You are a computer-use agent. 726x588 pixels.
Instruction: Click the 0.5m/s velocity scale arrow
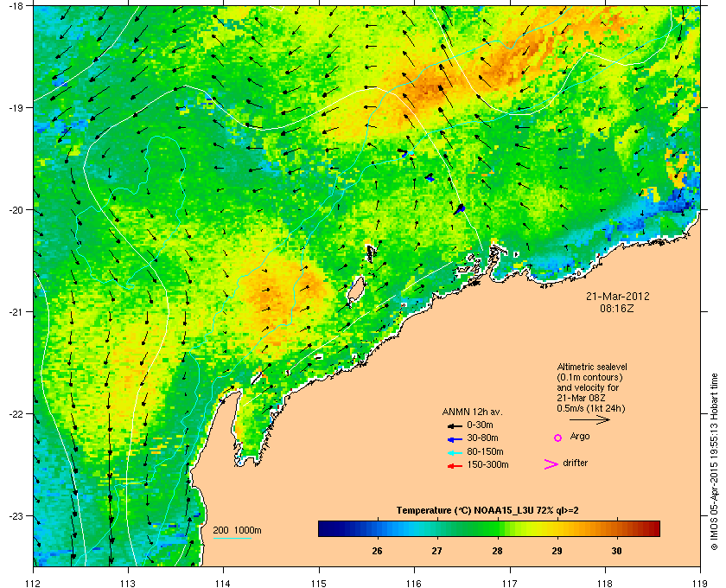click(x=589, y=419)
